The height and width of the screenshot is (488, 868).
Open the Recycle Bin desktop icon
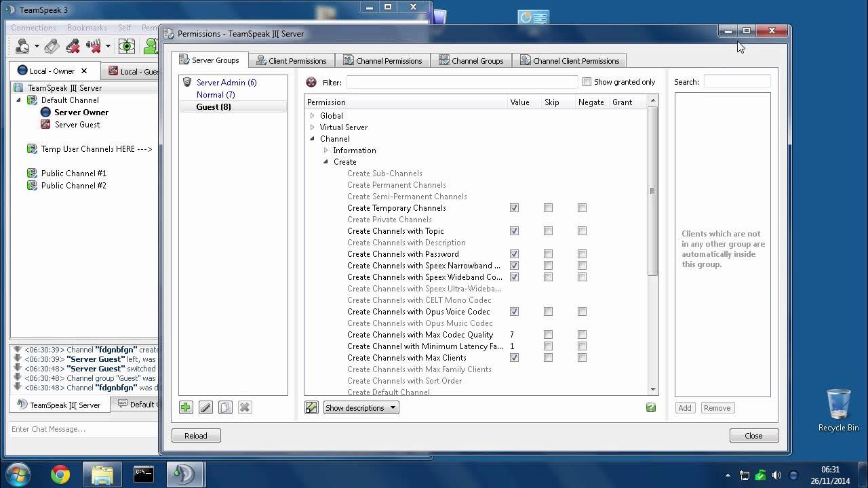pyautogui.click(x=838, y=410)
